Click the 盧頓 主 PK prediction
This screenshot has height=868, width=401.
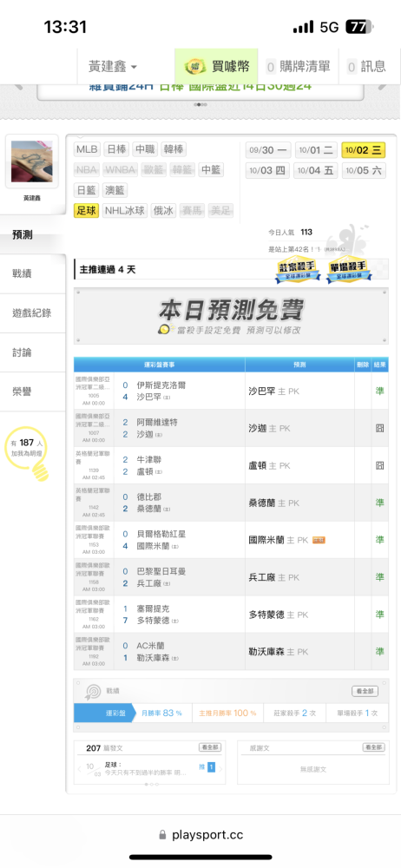coord(269,465)
